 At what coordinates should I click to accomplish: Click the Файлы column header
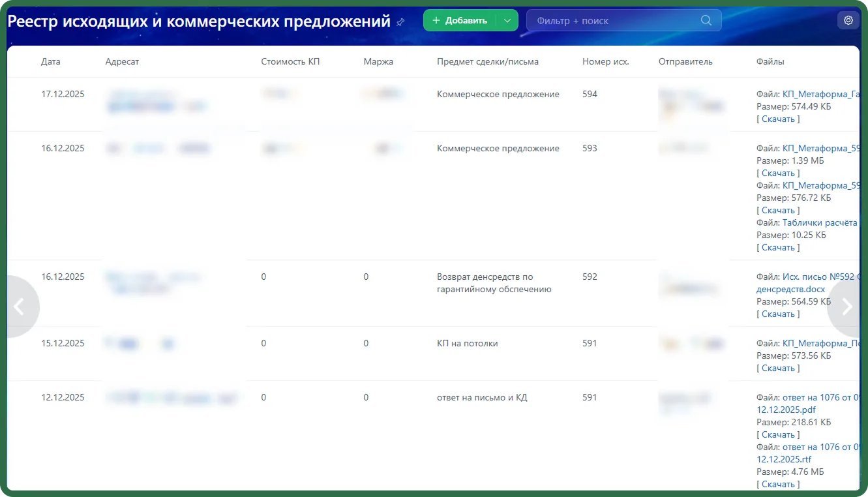(x=770, y=62)
